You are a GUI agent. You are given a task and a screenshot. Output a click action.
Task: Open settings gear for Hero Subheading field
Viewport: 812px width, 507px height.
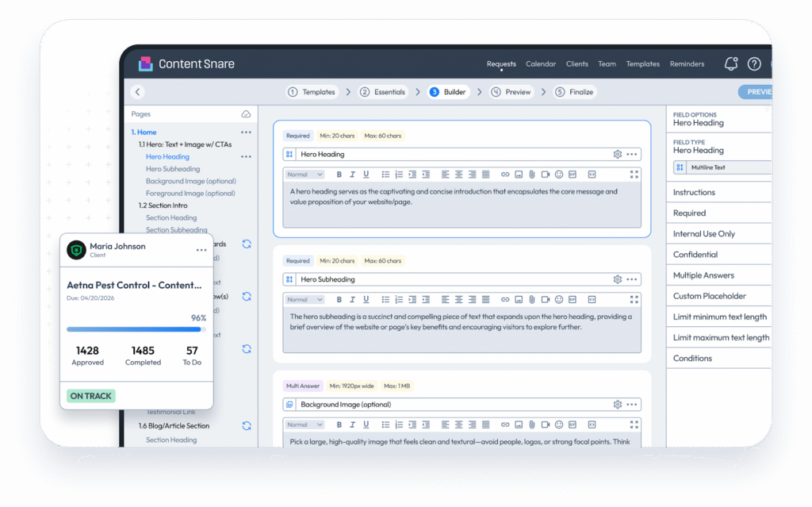(617, 279)
